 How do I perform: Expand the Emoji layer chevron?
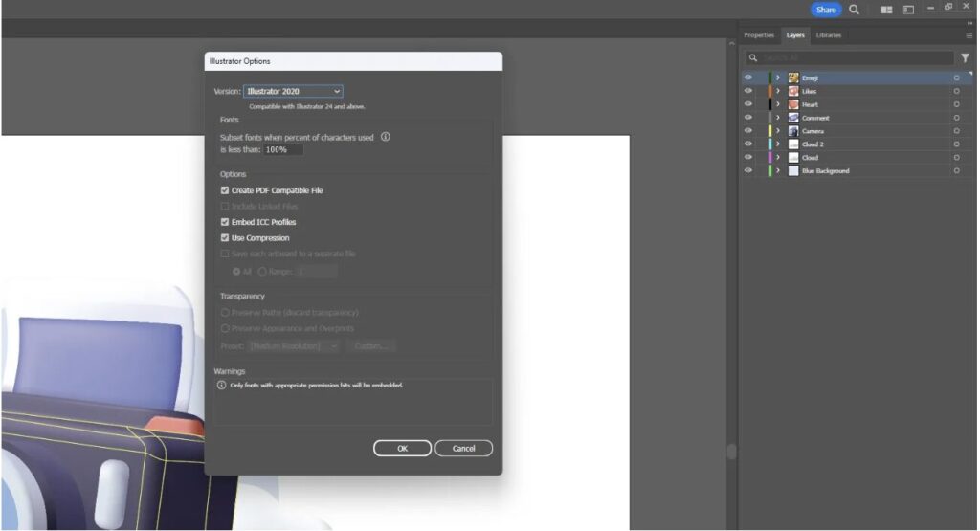tap(778, 78)
